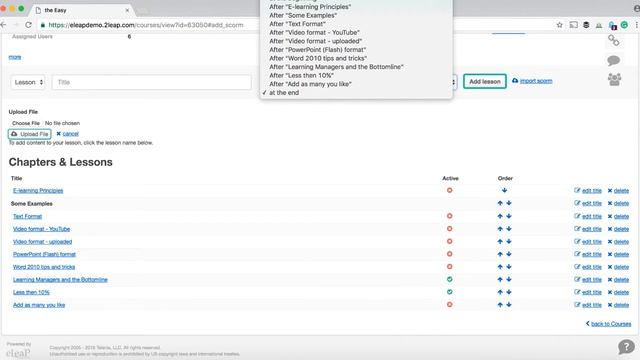Screen dimensions: 640x360
Task: Bookmark this page with the star icon
Action: point(559,25)
